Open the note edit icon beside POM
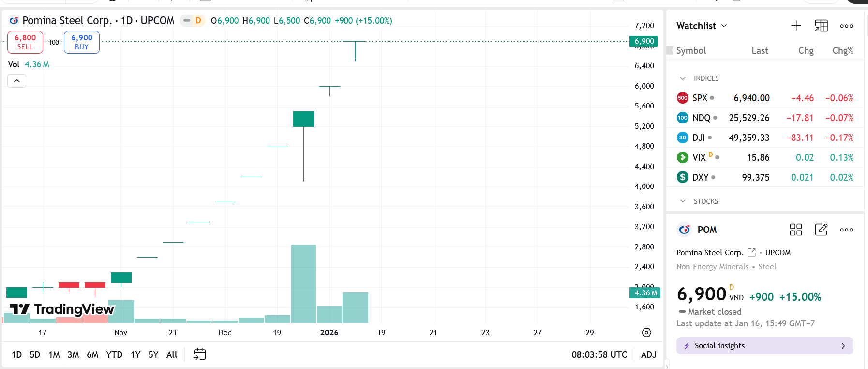Screen dimensions: 868x369 821,230
